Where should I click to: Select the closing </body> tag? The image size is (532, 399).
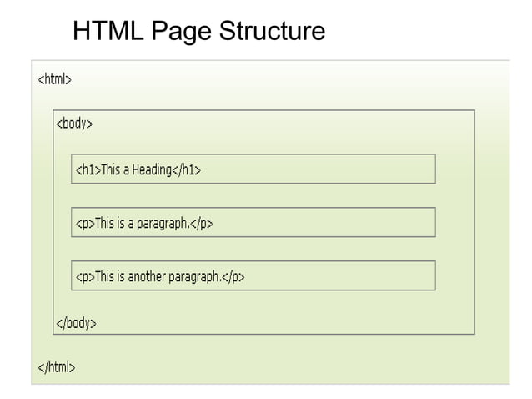[x=76, y=323]
